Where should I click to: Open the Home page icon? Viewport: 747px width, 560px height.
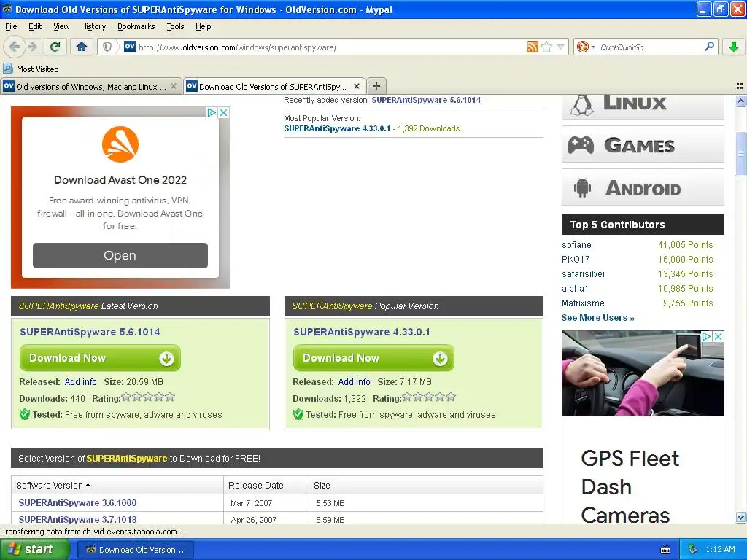pos(82,47)
